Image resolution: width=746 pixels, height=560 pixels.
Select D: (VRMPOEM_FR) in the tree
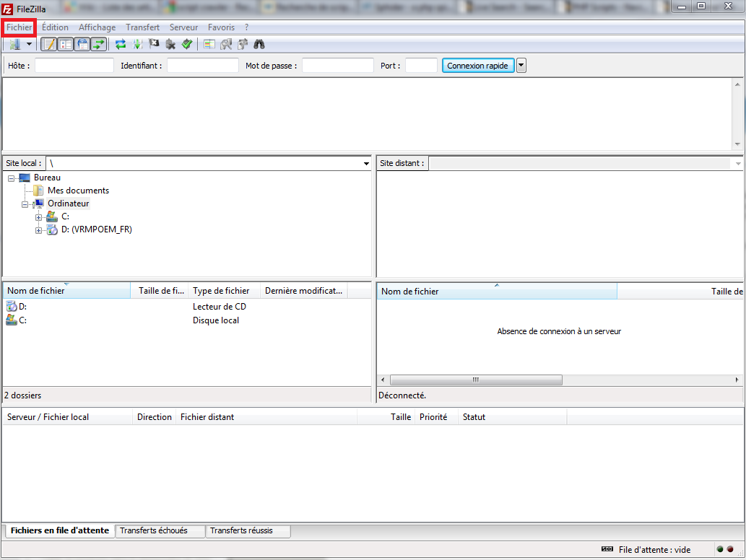97,229
